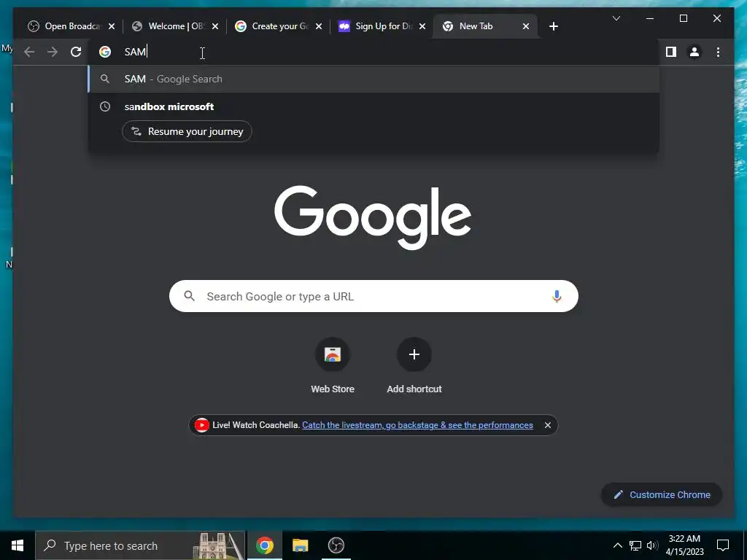Image resolution: width=747 pixels, height=560 pixels.
Task: Click the magnifier icon in search box
Action: (189, 296)
